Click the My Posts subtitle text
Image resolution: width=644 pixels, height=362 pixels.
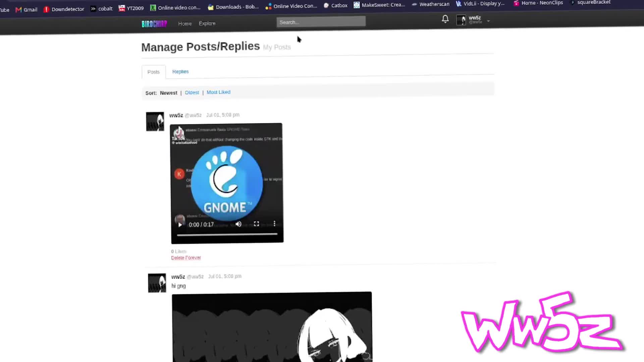pyautogui.click(x=277, y=47)
